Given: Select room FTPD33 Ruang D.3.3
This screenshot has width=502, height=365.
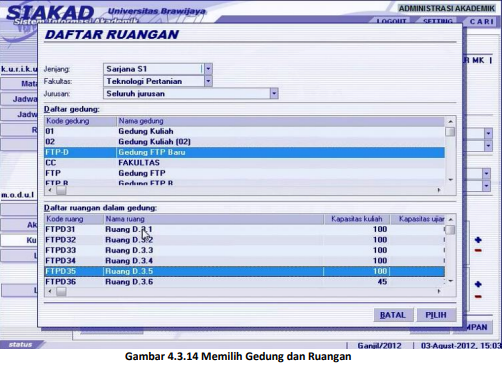Looking at the screenshot, I should click(244, 250).
